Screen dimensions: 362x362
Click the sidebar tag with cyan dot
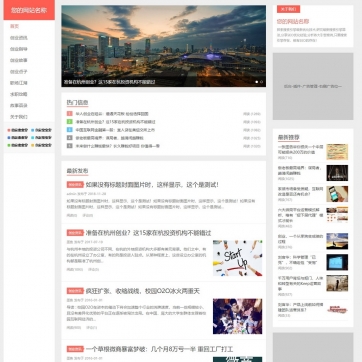pos(41,138)
